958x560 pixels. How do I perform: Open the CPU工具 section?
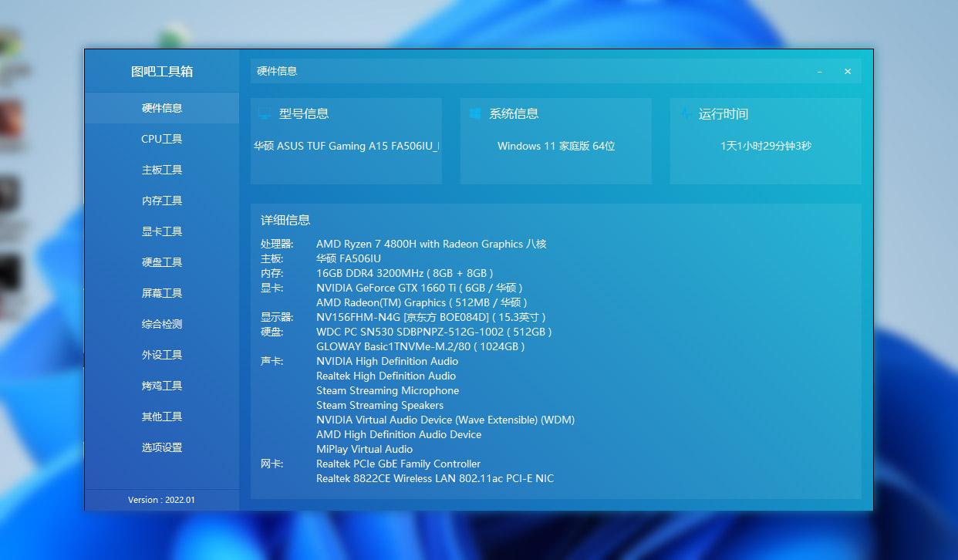point(162,139)
